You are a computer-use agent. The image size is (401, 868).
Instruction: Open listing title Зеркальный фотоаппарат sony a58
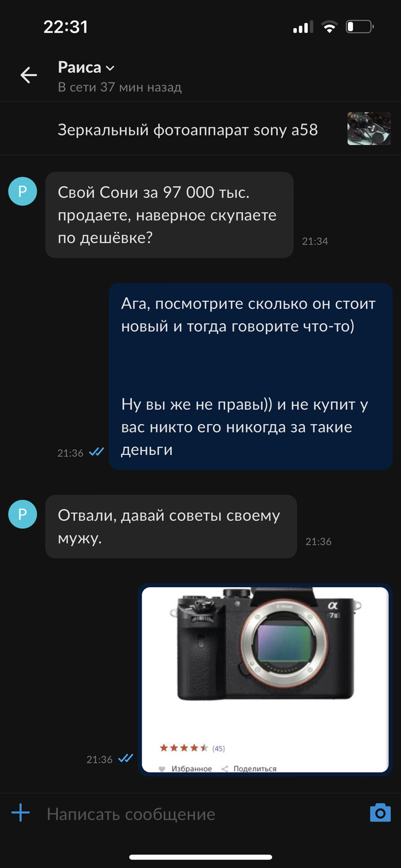coord(188,129)
